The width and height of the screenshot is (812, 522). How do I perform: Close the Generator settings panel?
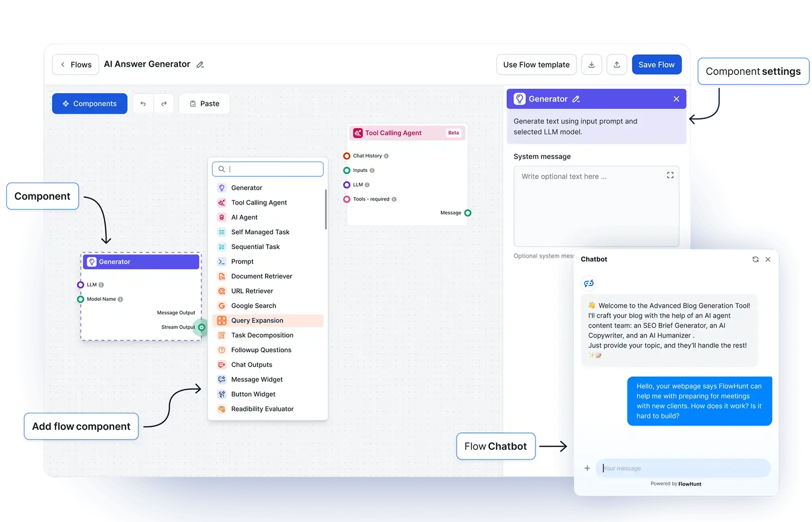pyautogui.click(x=676, y=99)
